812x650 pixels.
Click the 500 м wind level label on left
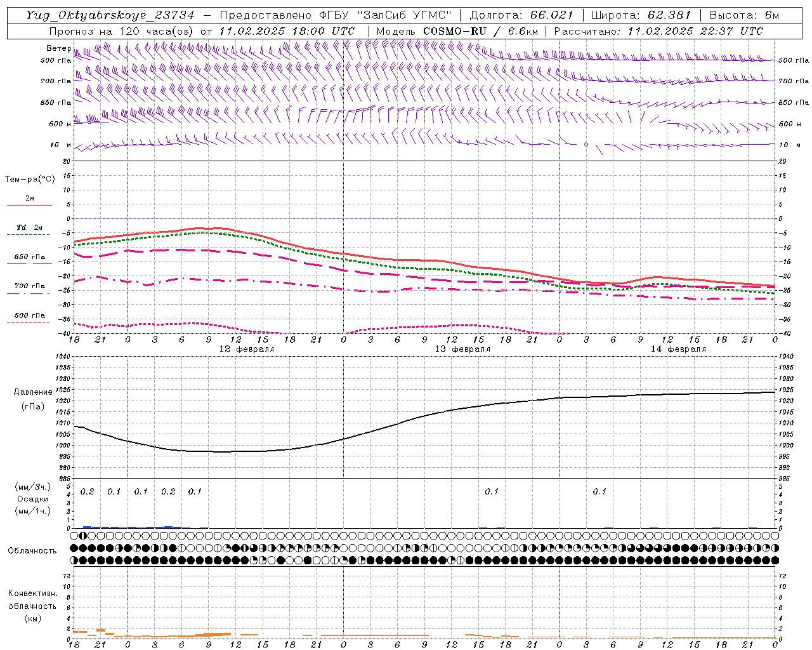60,124
